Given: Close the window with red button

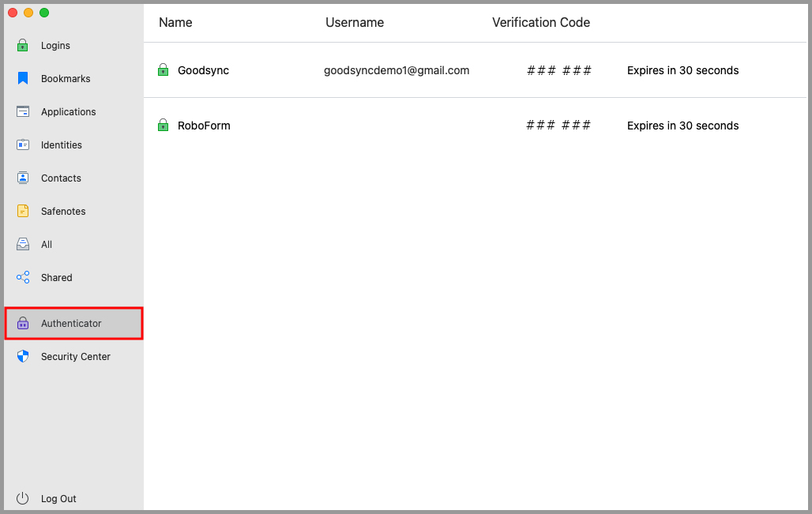Looking at the screenshot, I should [x=13, y=13].
